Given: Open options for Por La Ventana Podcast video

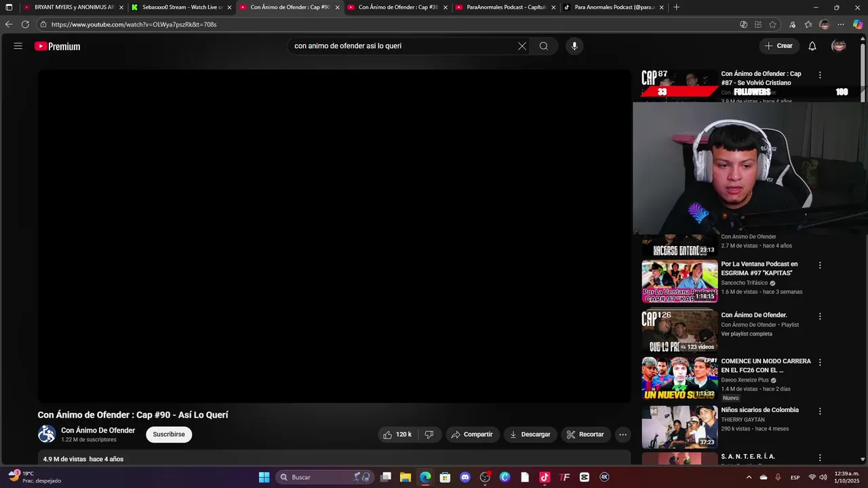Looking at the screenshot, I should (x=820, y=266).
